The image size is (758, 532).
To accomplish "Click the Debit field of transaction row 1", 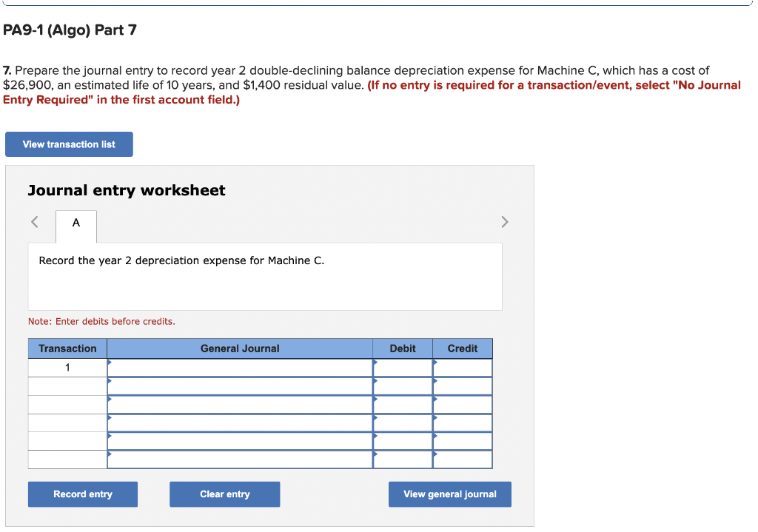I will click(402, 366).
